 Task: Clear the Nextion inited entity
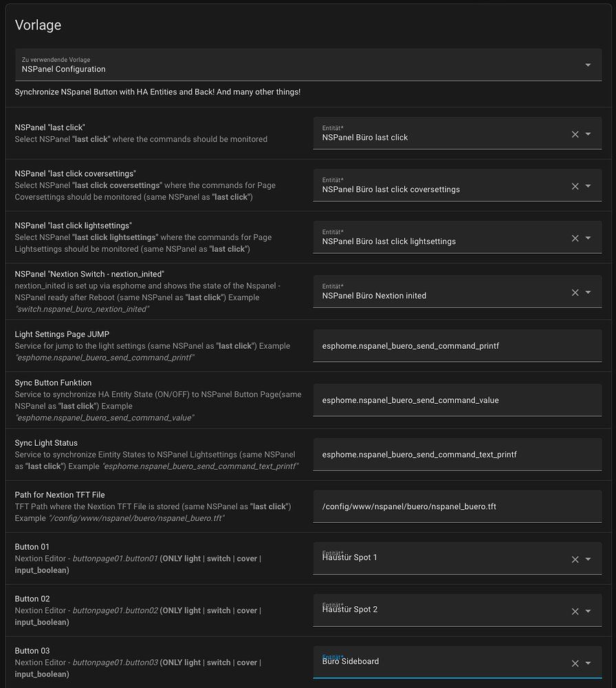click(x=575, y=292)
